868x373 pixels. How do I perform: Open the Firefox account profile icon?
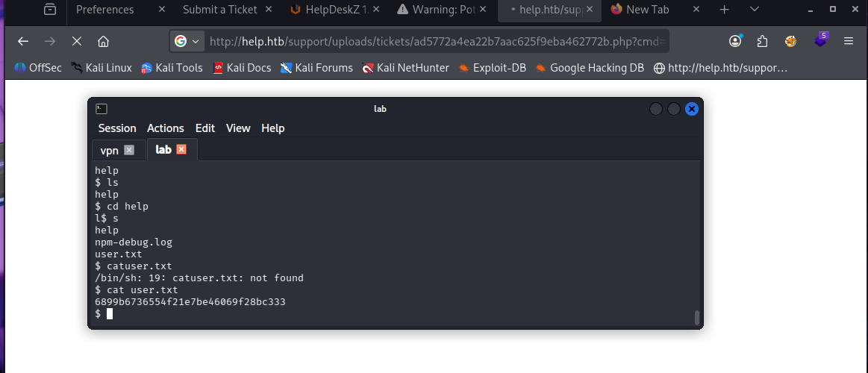pyautogui.click(x=736, y=41)
